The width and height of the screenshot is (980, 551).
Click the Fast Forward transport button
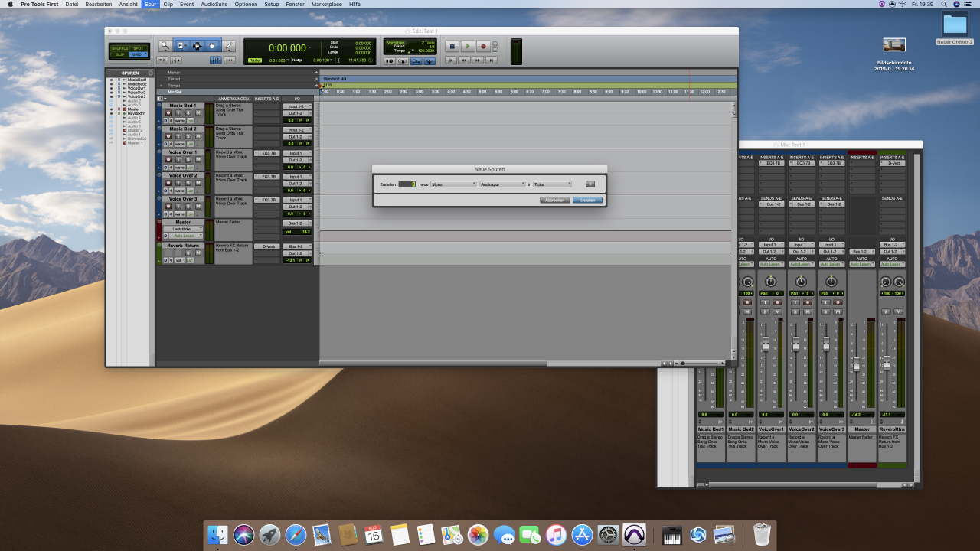[479, 60]
